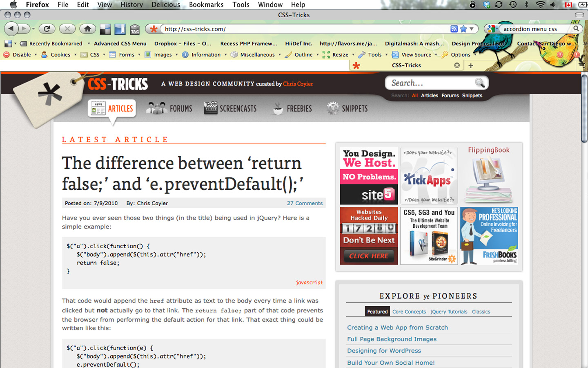Expand the CSS developer toolbar dropdown
The height and width of the screenshot is (368, 588).
coord(104,55)
